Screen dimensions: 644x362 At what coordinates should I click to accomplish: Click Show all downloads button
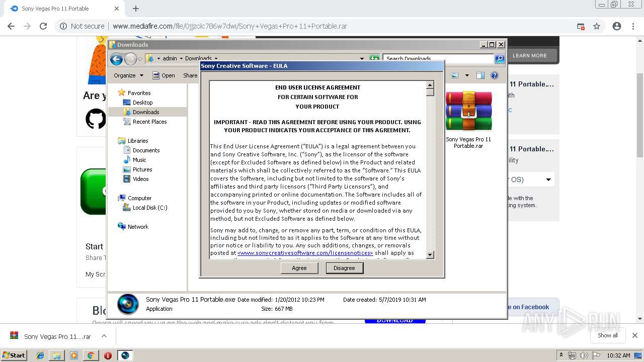tap(608, 335)
